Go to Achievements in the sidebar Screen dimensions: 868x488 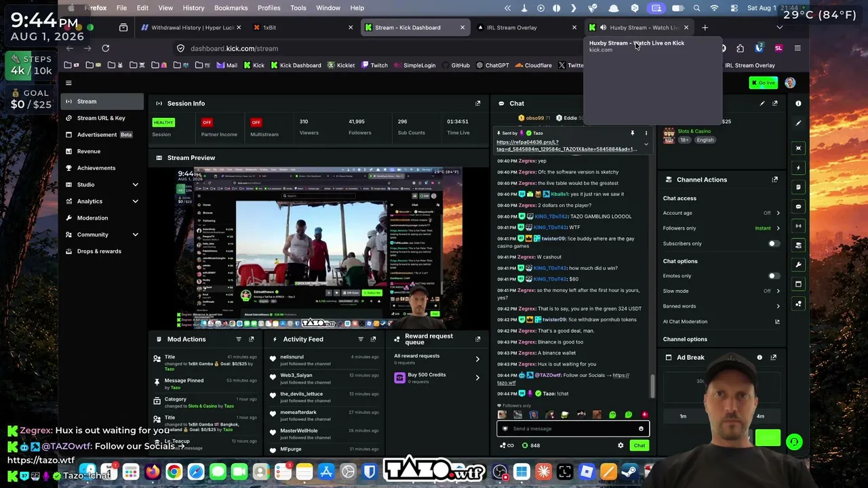coord(96,168)
